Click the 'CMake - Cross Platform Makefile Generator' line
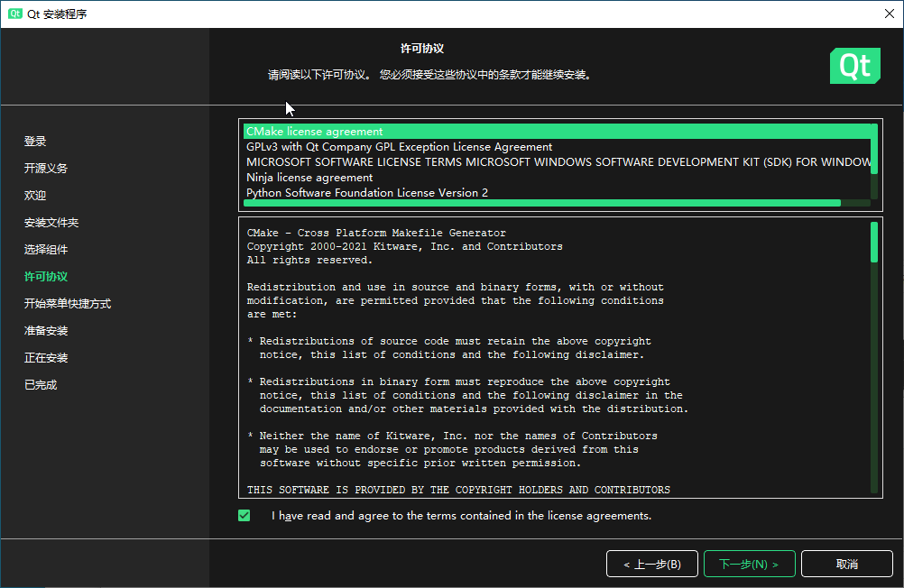 (x=376, y=233)
